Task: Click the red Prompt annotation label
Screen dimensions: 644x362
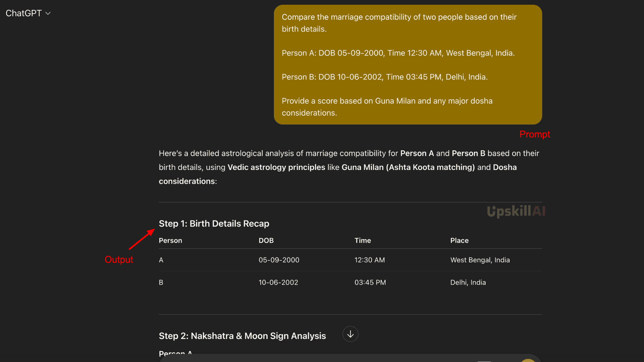Action: (535, 134)
